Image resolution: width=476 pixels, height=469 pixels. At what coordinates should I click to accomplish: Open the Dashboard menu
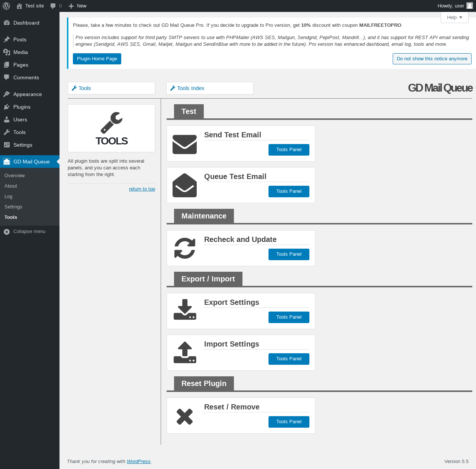(x=30, y=23)
